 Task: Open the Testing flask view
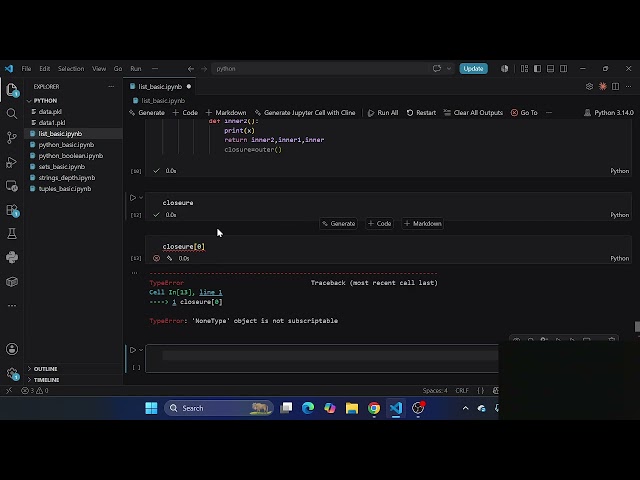pyautogui.click(x=12, y=233)
